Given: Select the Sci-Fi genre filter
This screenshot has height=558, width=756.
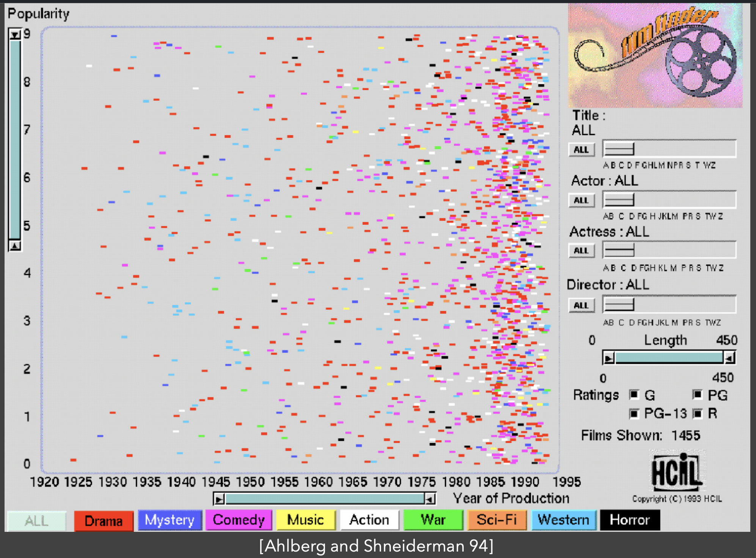Looking at the screenshot, I should (x=497, y=520).
